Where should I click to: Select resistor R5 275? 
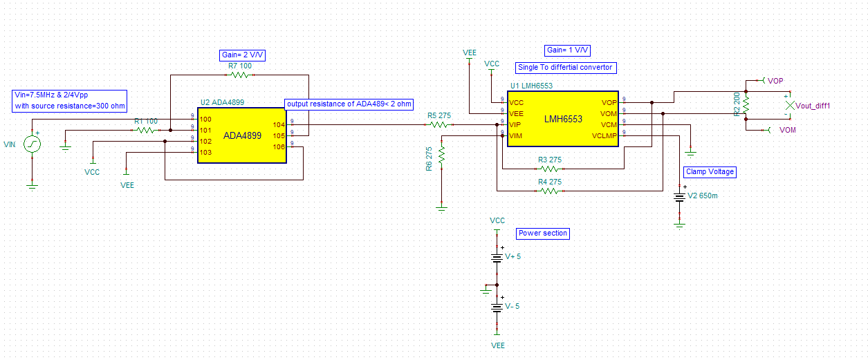[439, 124]
